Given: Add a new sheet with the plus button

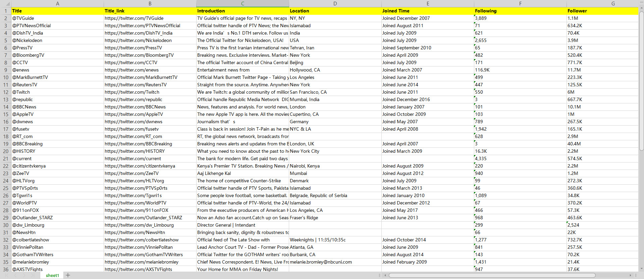Looking at the screenshot, I should click(68, 275).
